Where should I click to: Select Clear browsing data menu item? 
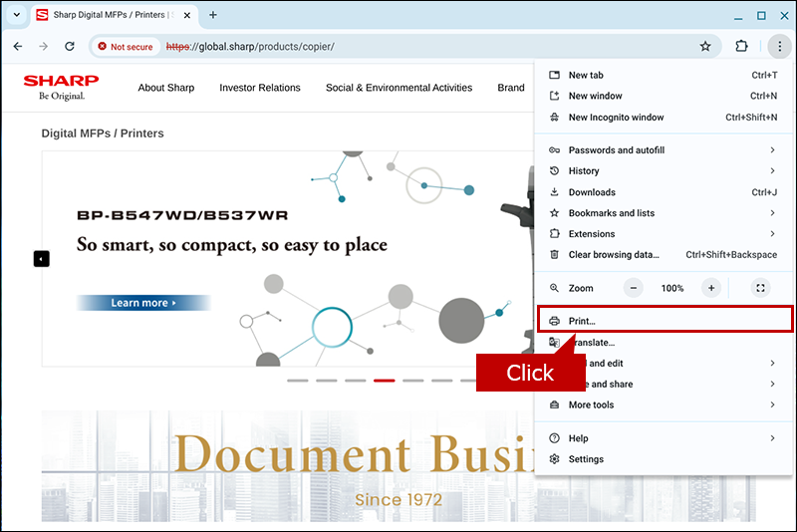click(664, 255)
